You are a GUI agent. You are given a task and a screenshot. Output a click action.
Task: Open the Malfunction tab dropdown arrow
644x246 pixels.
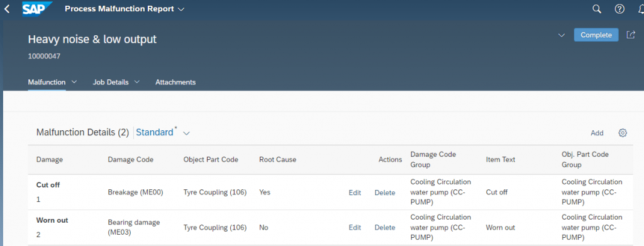pos(74,82)
